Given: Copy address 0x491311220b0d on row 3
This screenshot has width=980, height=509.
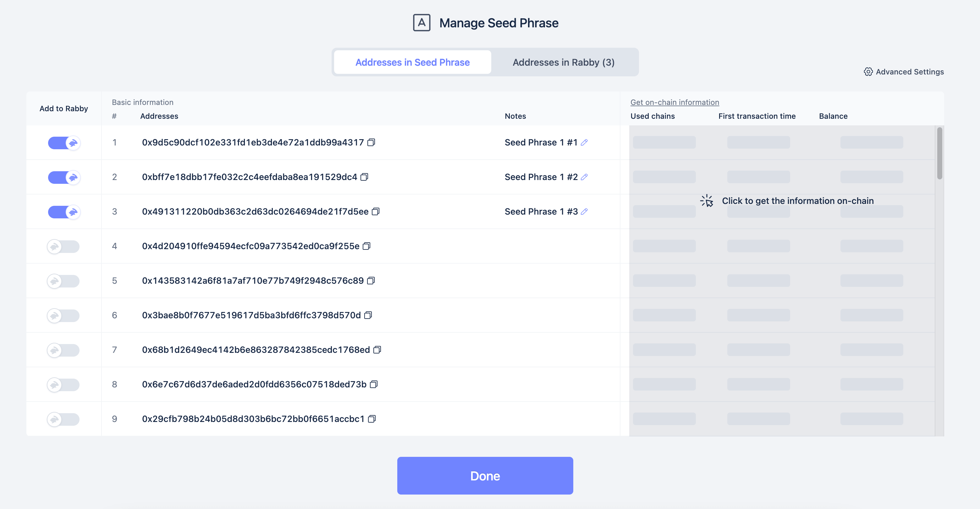Looking at the screenshot, I should 376,211.
